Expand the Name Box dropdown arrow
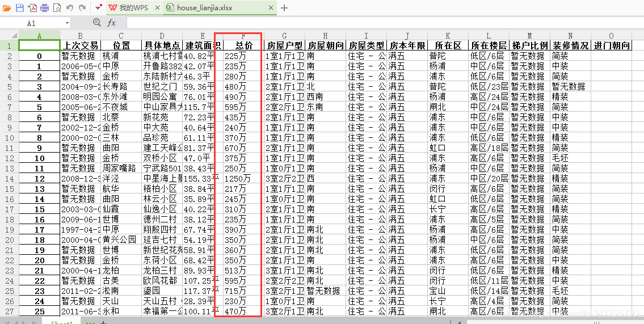Screen dimensions: 644x324 [x=67, y=23]
